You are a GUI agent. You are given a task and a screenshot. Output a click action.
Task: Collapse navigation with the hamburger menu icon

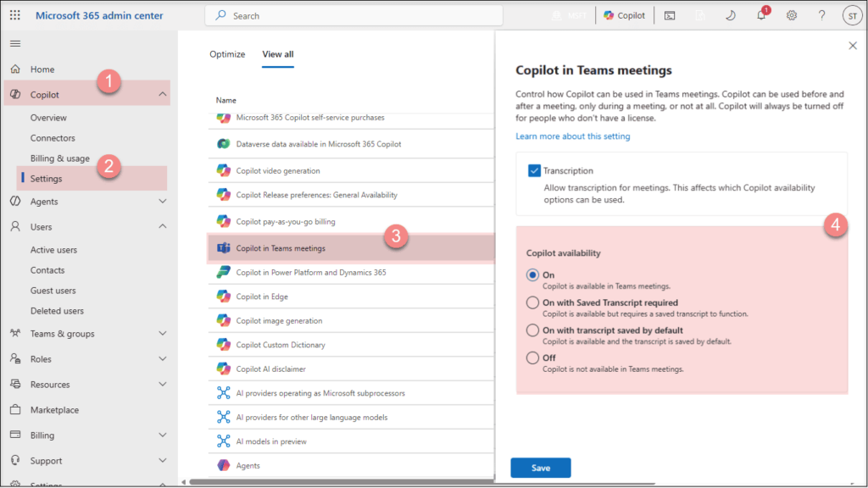coord(15,44)
